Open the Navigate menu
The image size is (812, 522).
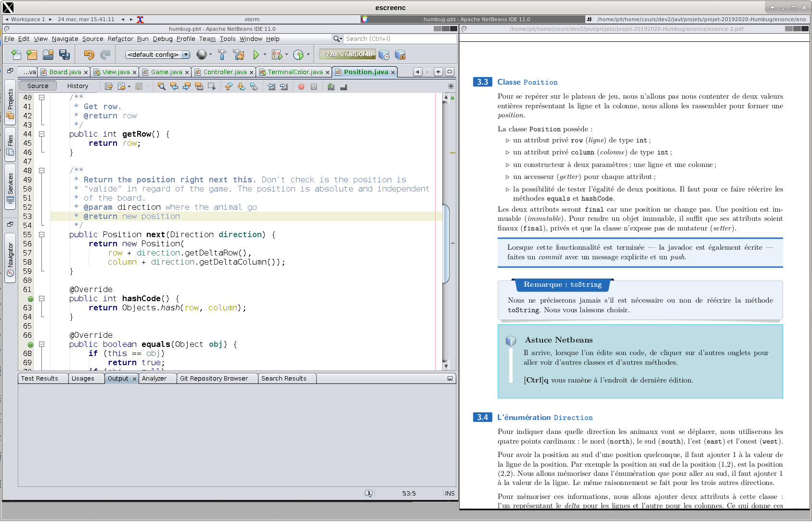click(x=65, y=39)
